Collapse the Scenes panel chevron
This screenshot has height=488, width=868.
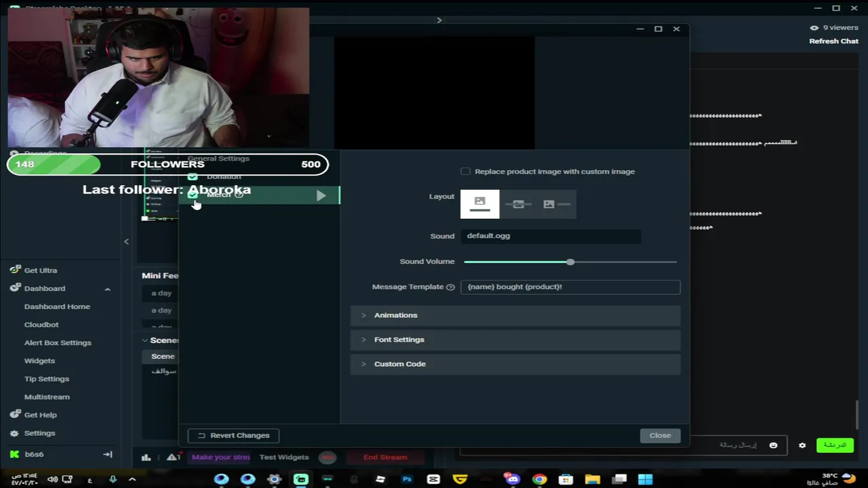[144, 340]
